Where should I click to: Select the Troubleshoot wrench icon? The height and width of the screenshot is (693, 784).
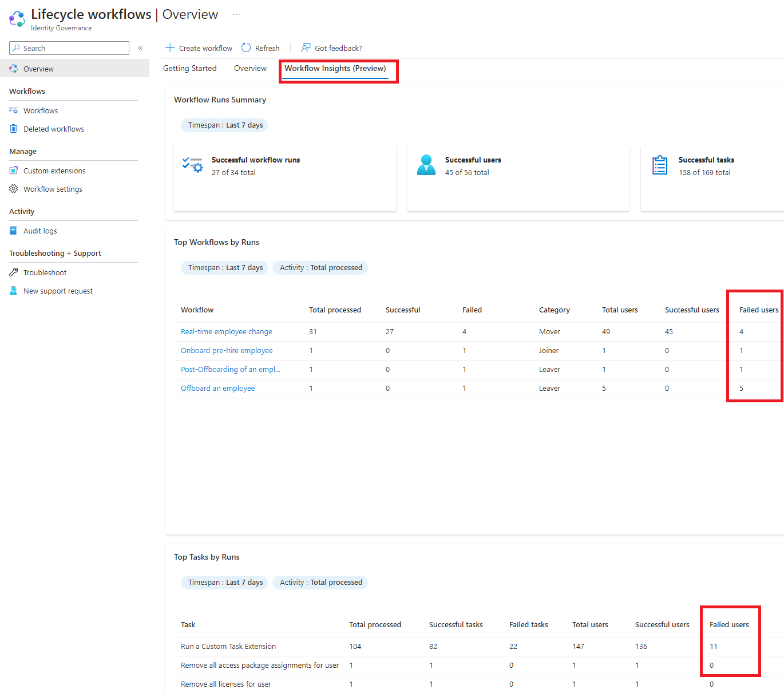click(14, 272)
